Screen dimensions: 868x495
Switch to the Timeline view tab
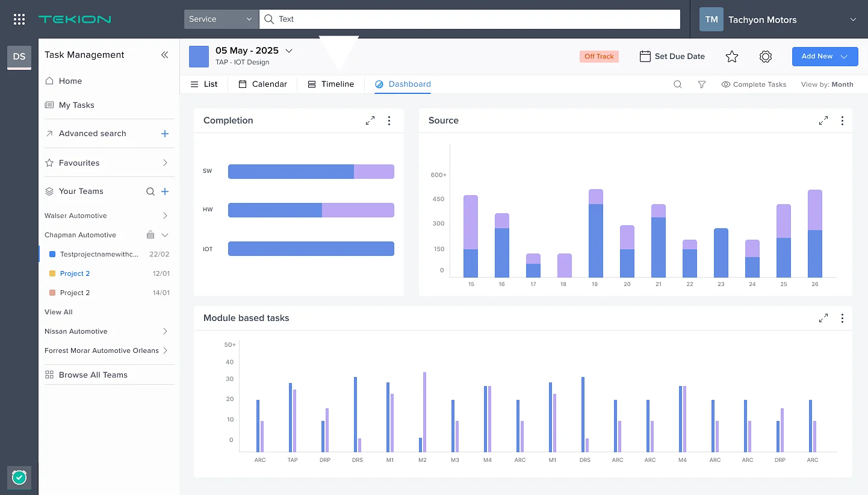tap(331, 84)
